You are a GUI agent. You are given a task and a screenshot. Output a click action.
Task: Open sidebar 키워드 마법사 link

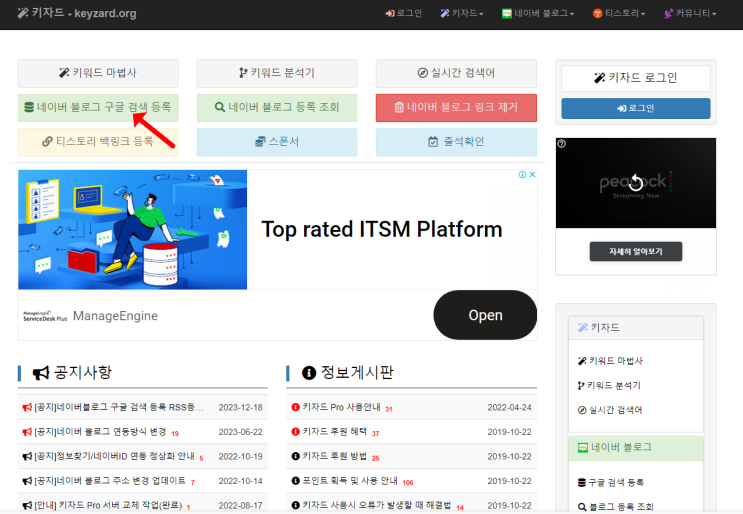(x=610, y=361)
